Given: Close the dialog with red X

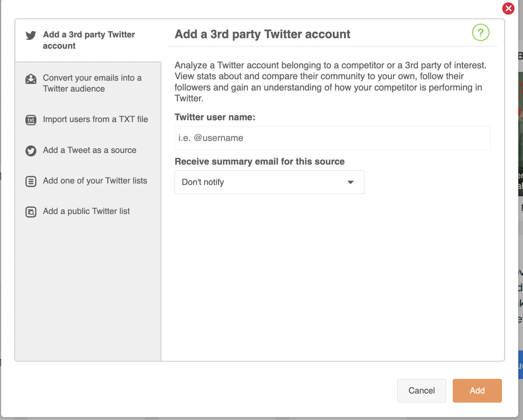Looking at the screenshot, I should pos(508,8).
